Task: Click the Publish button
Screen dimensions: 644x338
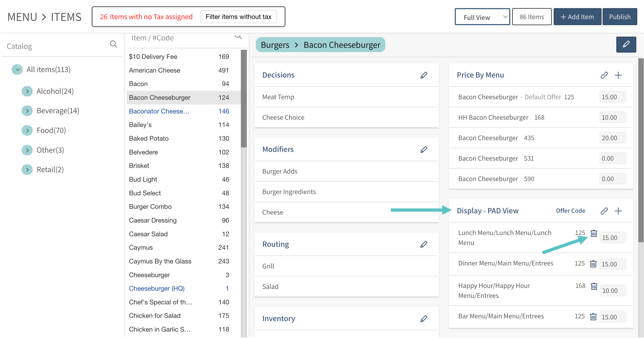Action: click(x=619, y=17)
